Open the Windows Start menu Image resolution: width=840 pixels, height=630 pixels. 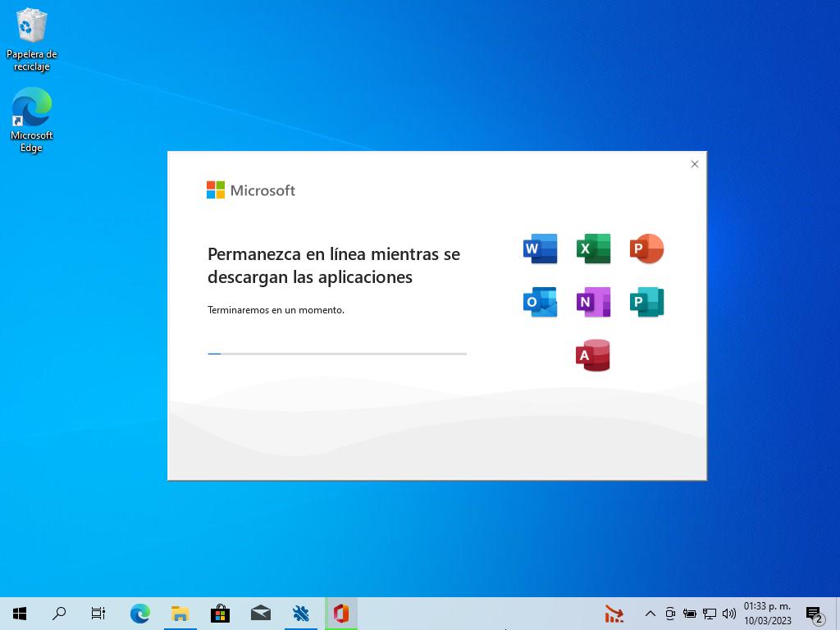tap(20, 614)
